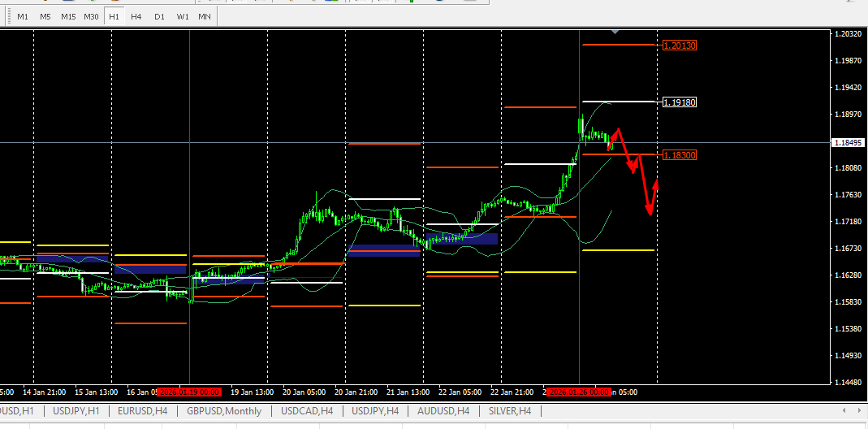Click the 1.16730 price scale value
This screenshot has height=429, width=868.
pos(849,249)
